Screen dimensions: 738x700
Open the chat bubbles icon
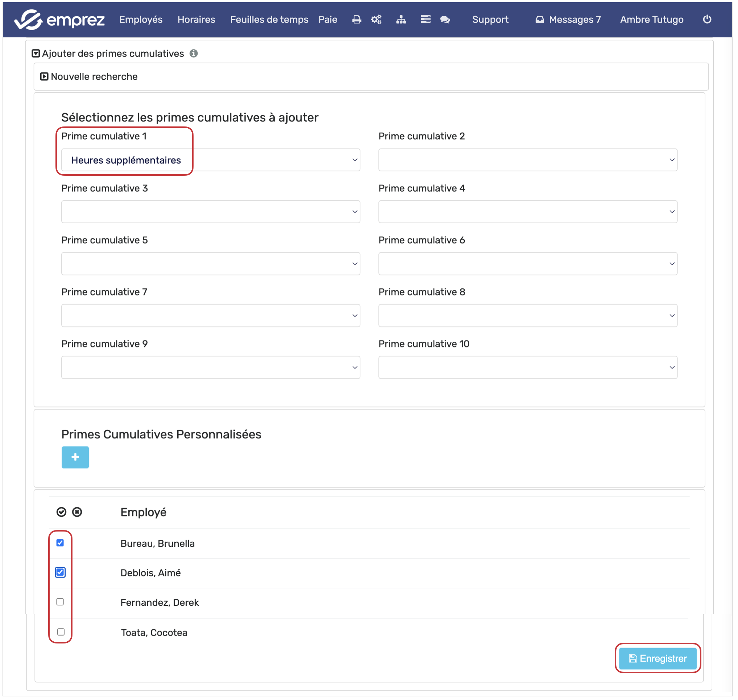pyautogui.click(x=445, y=20)
